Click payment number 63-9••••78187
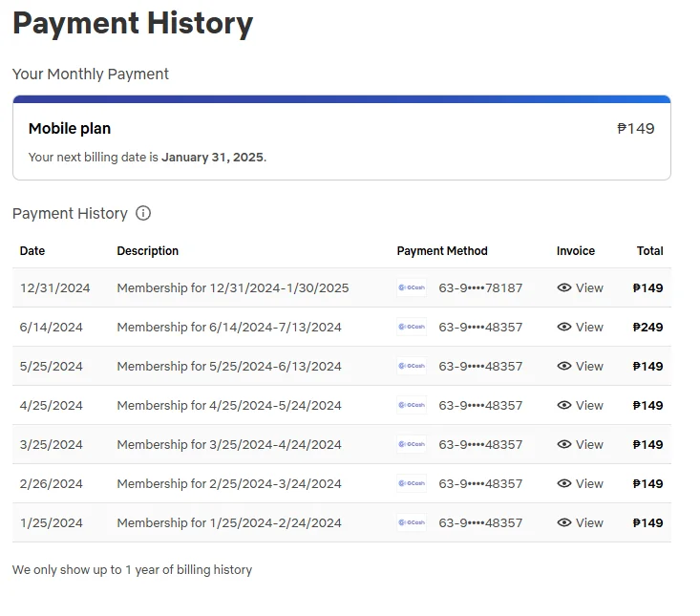The width and height of the screenshot is (700, 616). coord(480,287)
